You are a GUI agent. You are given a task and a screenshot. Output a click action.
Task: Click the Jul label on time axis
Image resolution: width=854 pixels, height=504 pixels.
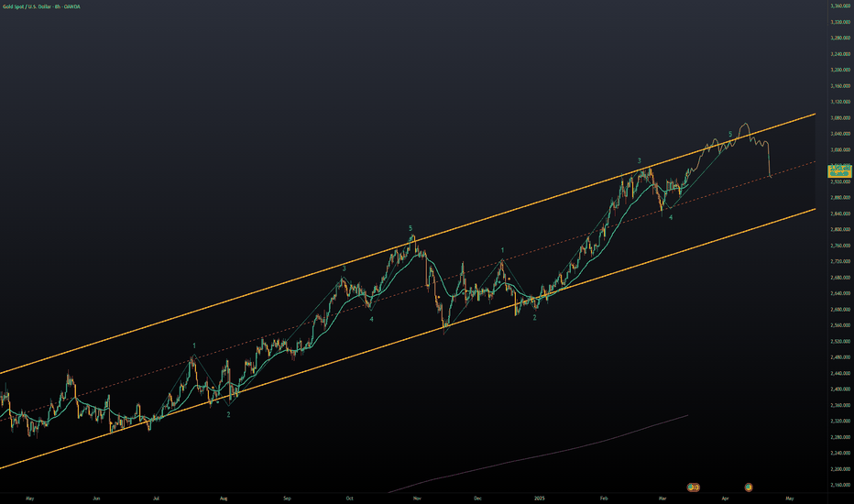[156, 499]
